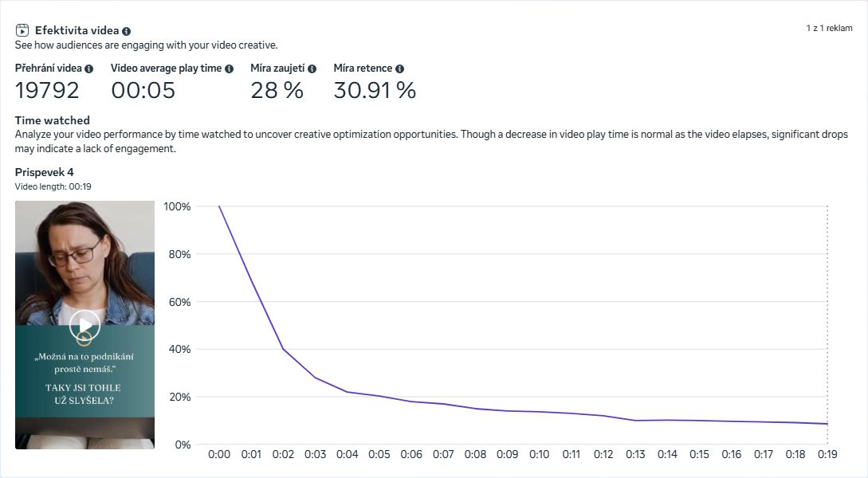The height and width of the screenshot is (478, 868).
Task: Click the Prispevek 4 post title
Action: [x=43, y=172]
